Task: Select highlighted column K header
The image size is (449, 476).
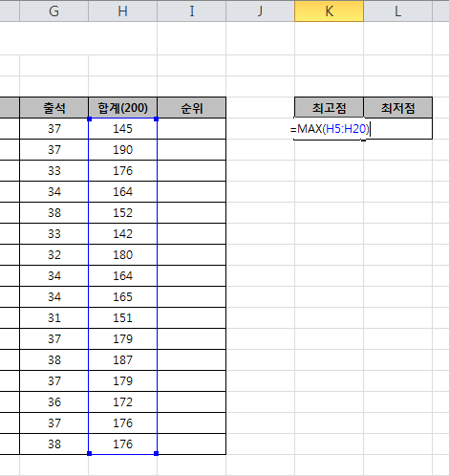Action: click(x=329, y=11)
